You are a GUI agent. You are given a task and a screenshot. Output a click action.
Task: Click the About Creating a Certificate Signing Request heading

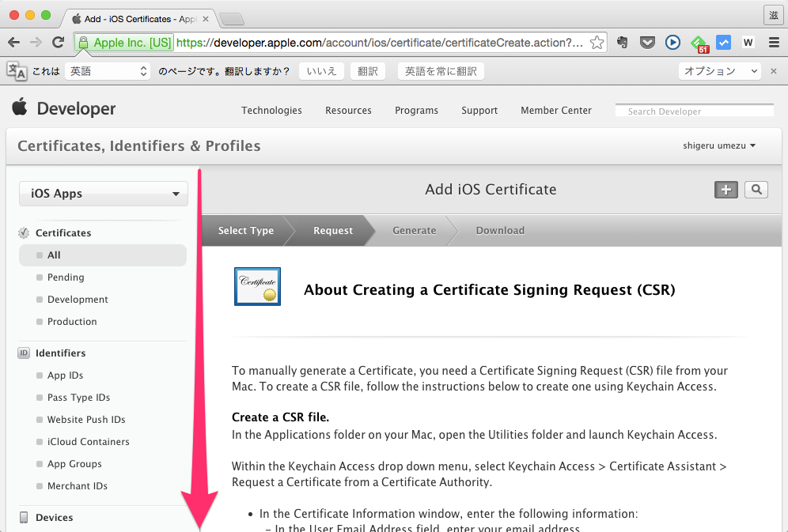tap(490, 289)
